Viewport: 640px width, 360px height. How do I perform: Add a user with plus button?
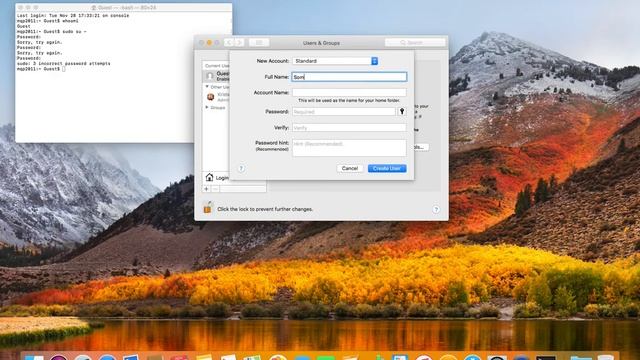coord(207,189)
